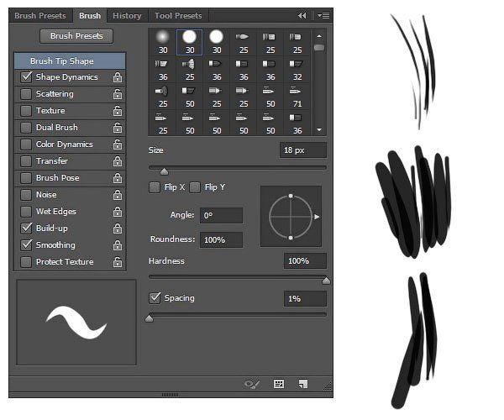
Task: Toggle lock icon for Transfer
Action: click(118, 161)
